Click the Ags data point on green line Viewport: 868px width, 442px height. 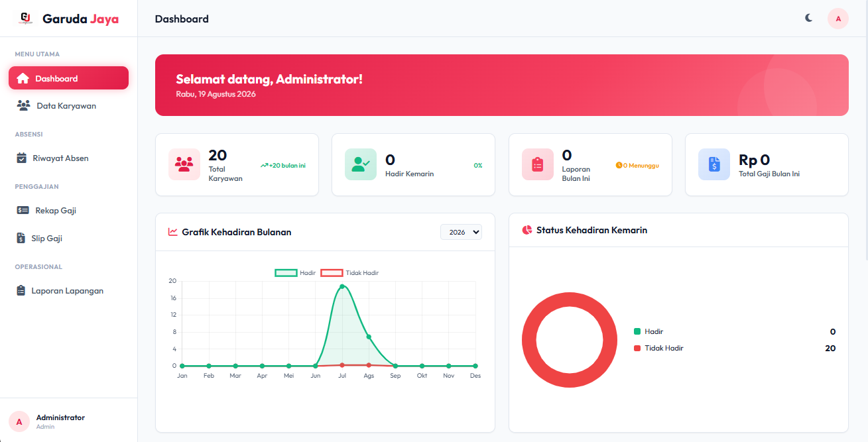coord(369,337)
